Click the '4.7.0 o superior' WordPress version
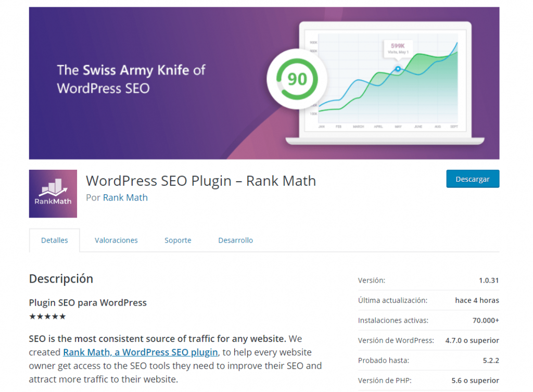Screen dimensions: 533x392 pyautogui.click(x=472, y=340)
